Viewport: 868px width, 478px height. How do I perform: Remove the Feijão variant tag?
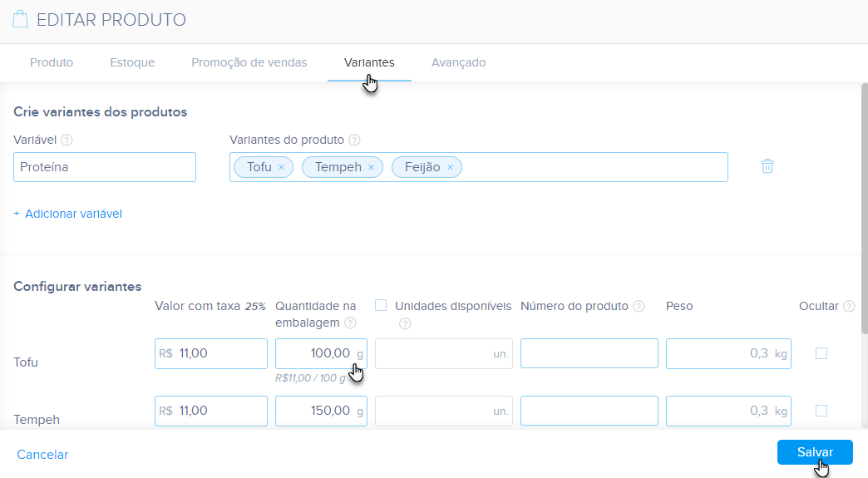click(450, 167)
